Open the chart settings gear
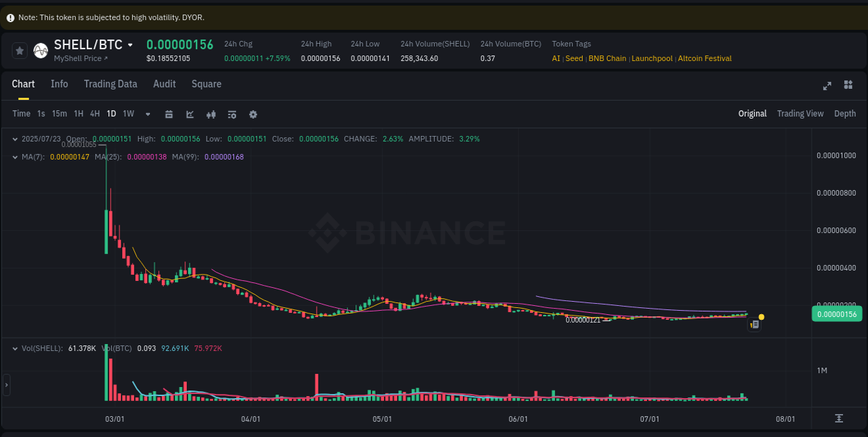The image size is (868, 437). [x=253, y=113]
